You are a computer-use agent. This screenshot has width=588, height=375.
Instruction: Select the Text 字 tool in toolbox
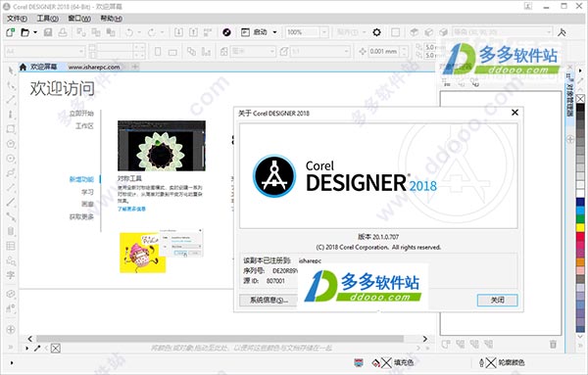[11, 275]
